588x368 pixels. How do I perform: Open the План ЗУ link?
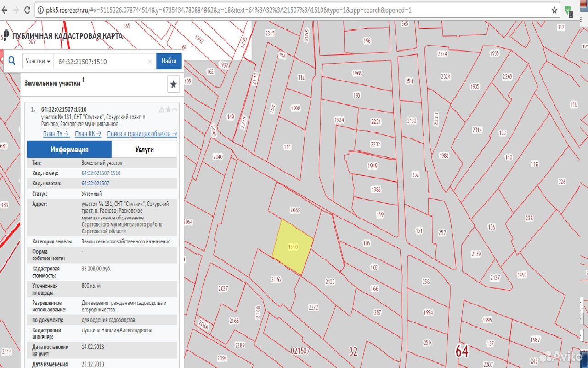pos(57,134)
